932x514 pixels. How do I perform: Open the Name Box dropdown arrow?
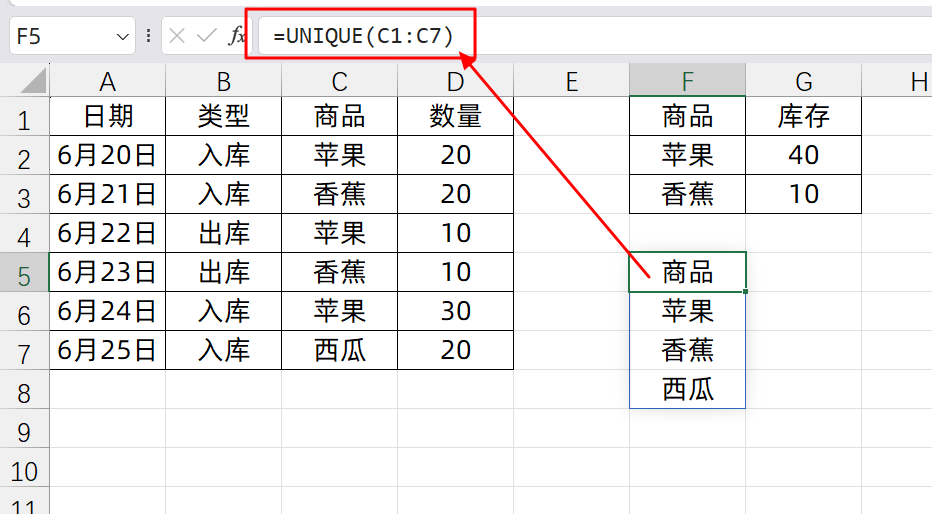click(122, 37)
